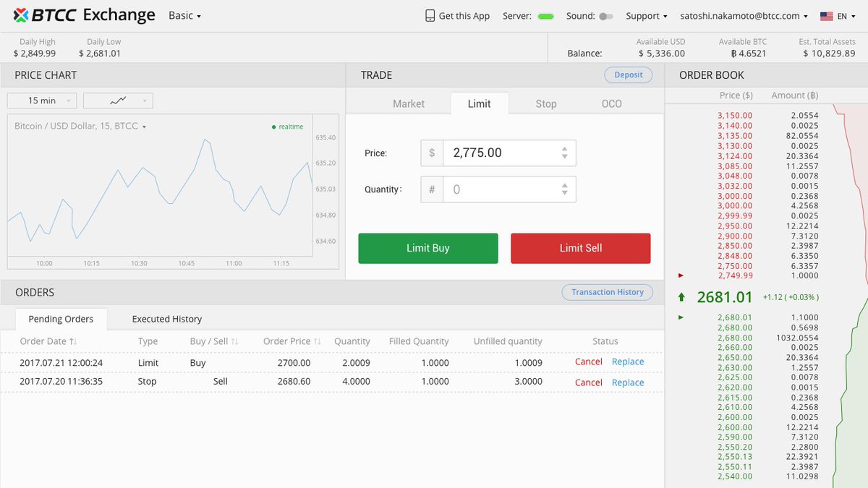Screen dimensions: 868x488
Task: Click the 1032.0554 amount in order book
Action: coord(797,338)
